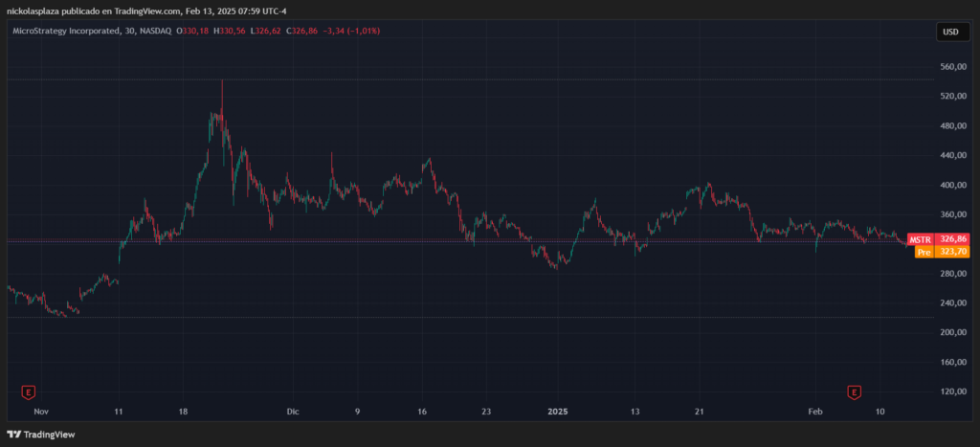This screenshot has height=447, width=980.
Task: Click the 2025 label on time axis
Action: point(558,411)
